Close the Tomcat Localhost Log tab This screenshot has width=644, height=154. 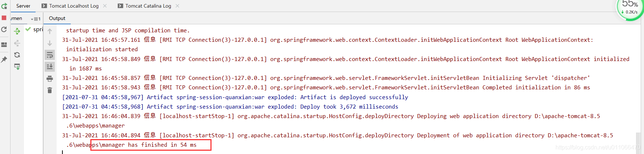click(x=105, y=6)
